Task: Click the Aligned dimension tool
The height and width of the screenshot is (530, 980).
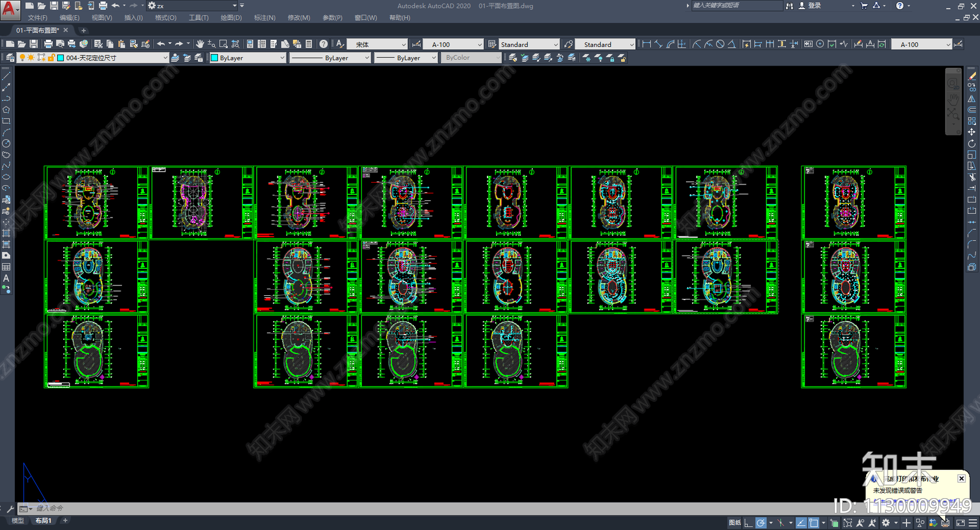Action: [x=658, y=44]
